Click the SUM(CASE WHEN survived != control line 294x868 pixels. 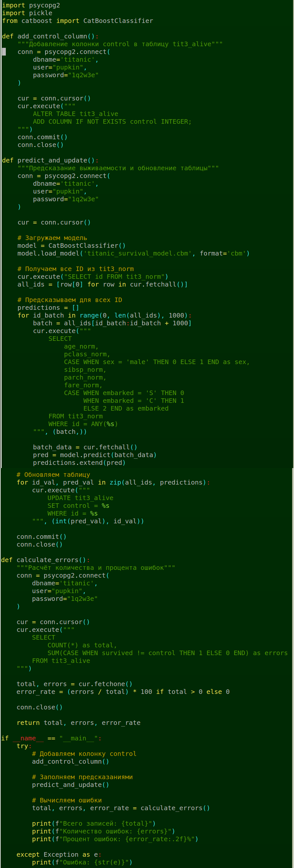(x=167, y=653)
